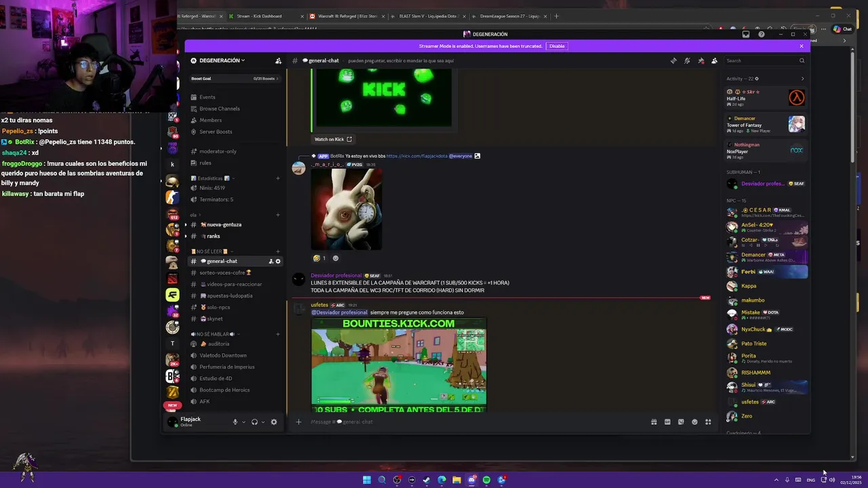Expand nueva-gentuza channel threads arrow
The height and width of the screenshot is (488, 868).
coord(186,224)
